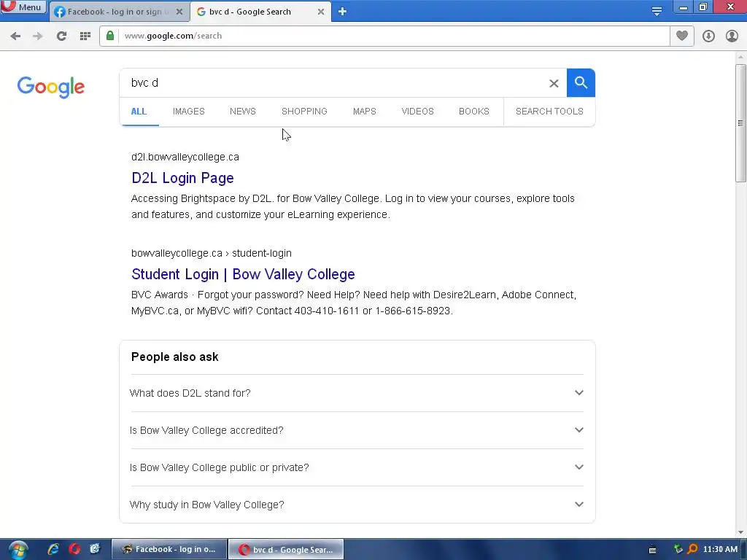747x560 pixels.
Task: Click the search box containing bvc d
Action: click(x=333, y=83)
